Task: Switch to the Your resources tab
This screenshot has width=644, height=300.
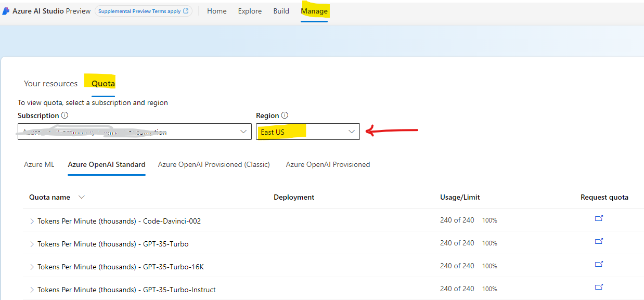Action: tap(50, 83)
